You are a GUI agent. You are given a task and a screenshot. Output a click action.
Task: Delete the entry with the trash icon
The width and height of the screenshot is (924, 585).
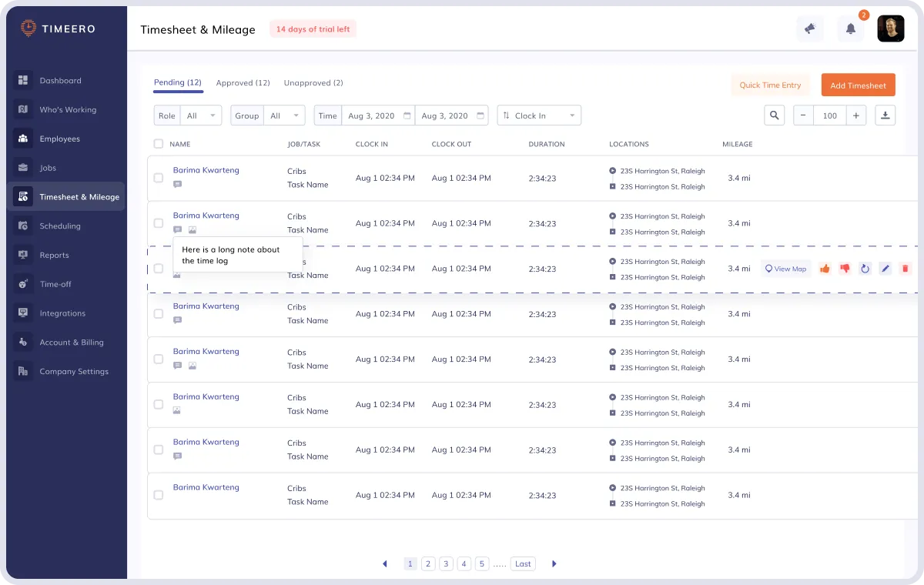905,269
